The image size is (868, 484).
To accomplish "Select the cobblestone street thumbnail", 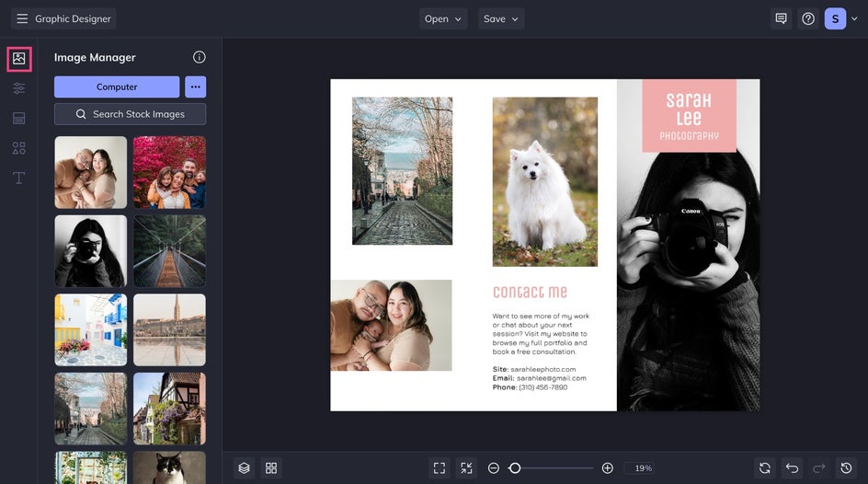I will [91, 409].
